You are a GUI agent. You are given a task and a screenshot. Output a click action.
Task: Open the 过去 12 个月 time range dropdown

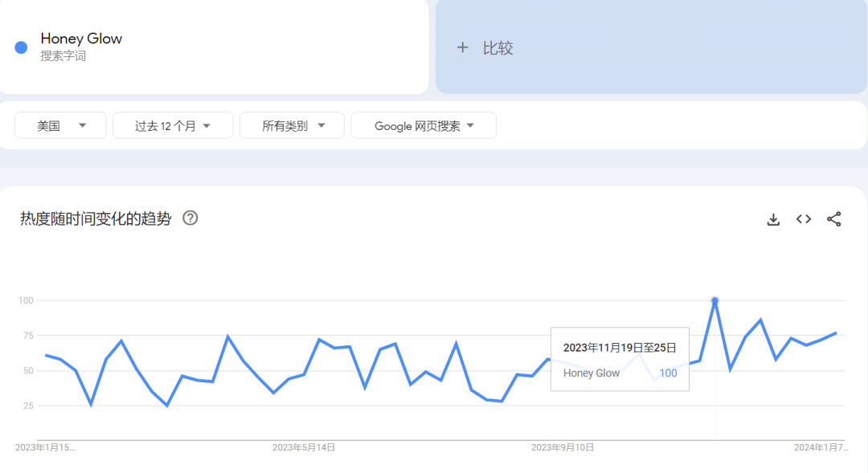click(173, 125)
